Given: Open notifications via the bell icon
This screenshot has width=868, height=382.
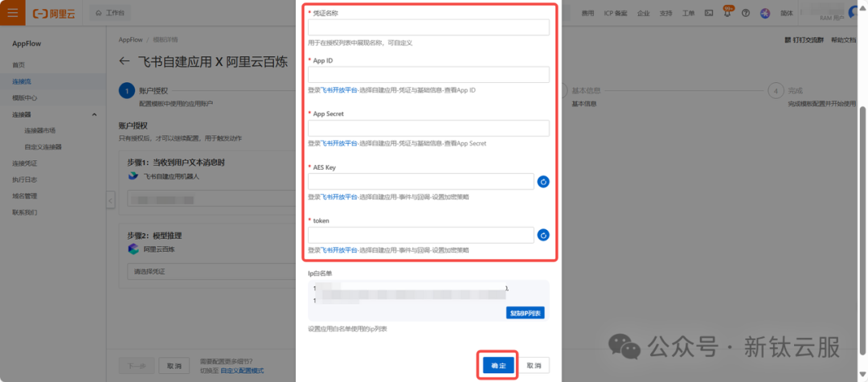Looking at the screenshot, I should pos(727,14).
